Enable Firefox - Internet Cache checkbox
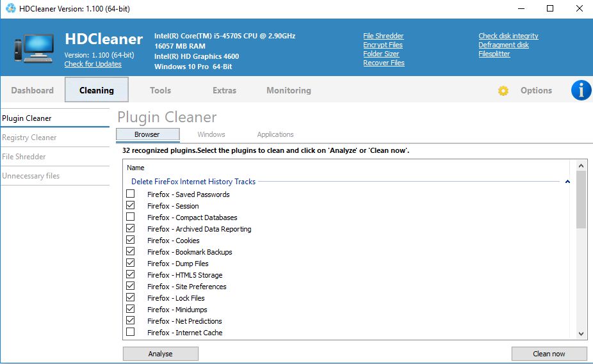Screen dimensions: 593x364 pyautogui.click(x=131, y=332)
